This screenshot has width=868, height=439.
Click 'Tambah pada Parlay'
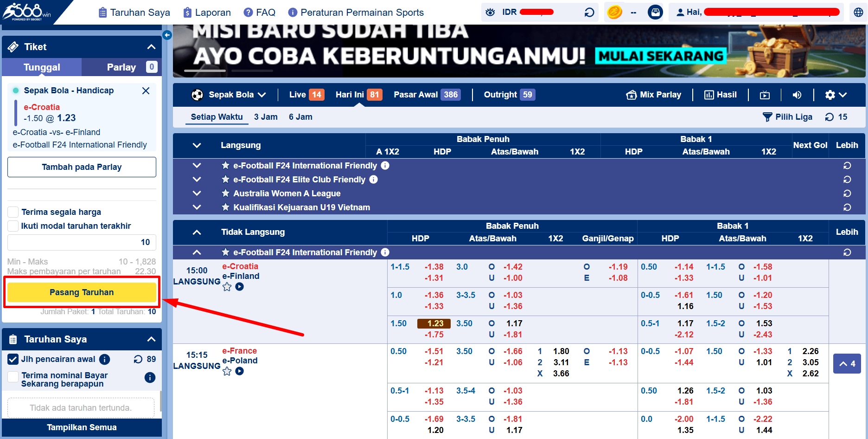(x=82, y=167)
